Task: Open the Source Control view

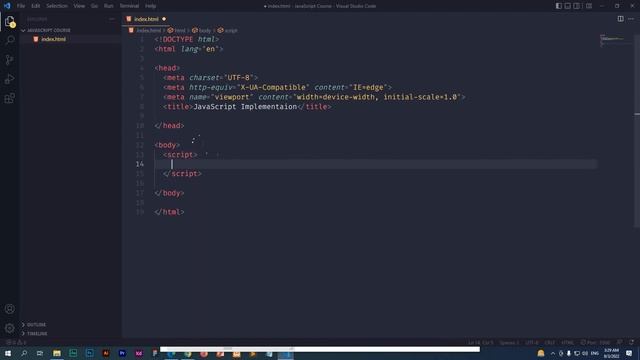Action: pos(10,60)
